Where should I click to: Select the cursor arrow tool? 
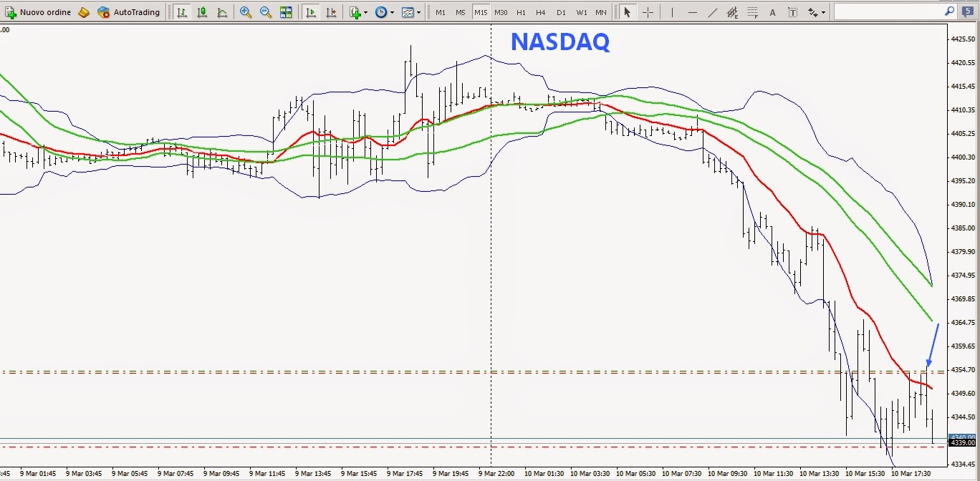coord(627,12)
